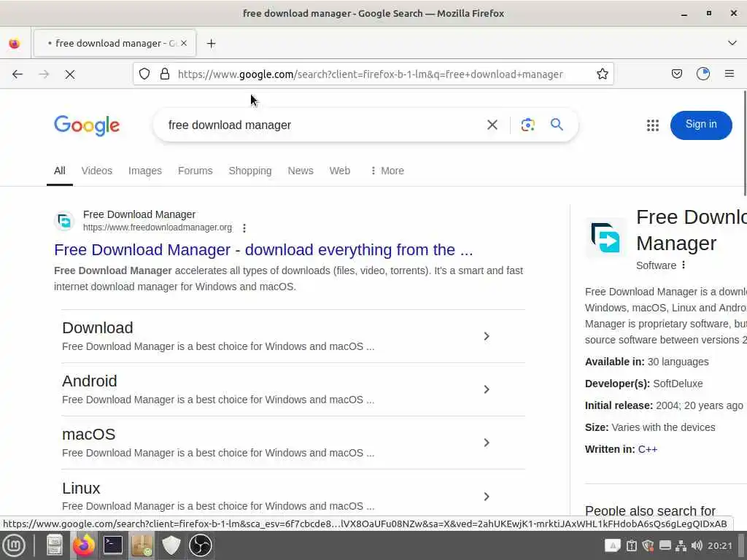
Task: Go to the Google logo homepage
Action: [87, 125]
